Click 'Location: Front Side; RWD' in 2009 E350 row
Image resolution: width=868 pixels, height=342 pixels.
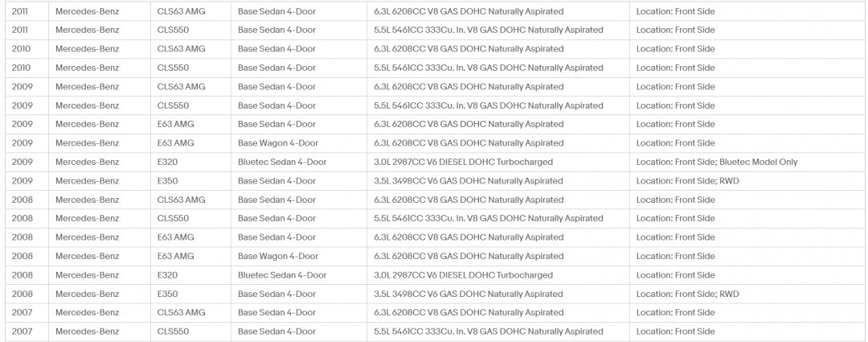(x=687, y=181)
